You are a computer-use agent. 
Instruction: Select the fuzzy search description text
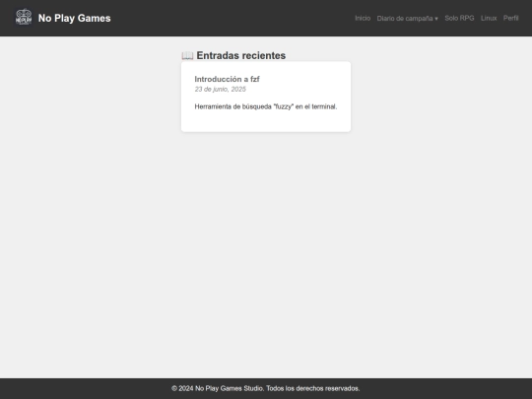coord(266,106)
